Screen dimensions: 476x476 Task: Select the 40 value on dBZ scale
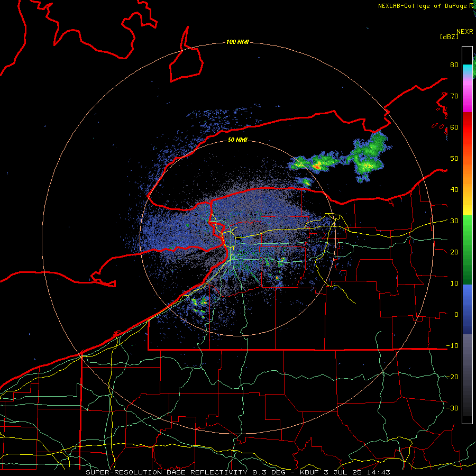[454, 190]
